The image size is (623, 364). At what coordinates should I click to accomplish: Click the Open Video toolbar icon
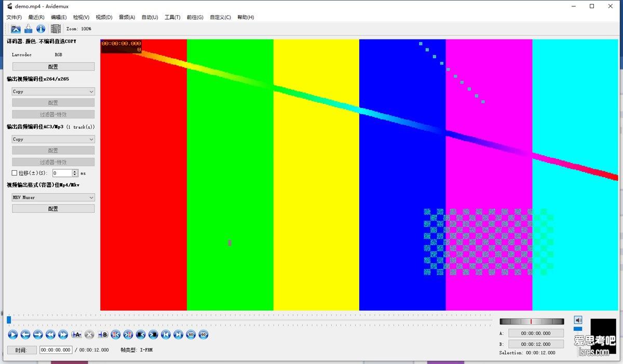[x=16, y=29]
